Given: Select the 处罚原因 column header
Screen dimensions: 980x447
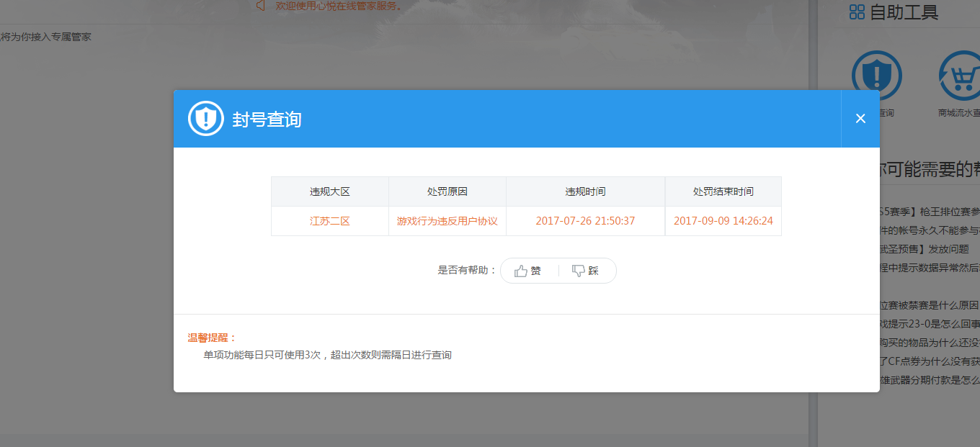Looking at the screenshot, I should point(447,191).
